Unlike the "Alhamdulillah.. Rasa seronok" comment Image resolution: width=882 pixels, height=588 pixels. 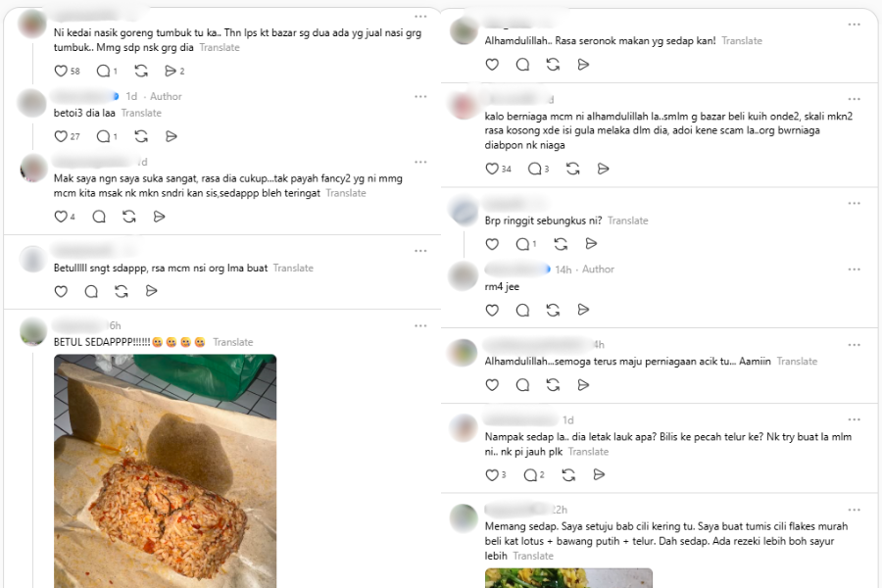coord(492,64)
